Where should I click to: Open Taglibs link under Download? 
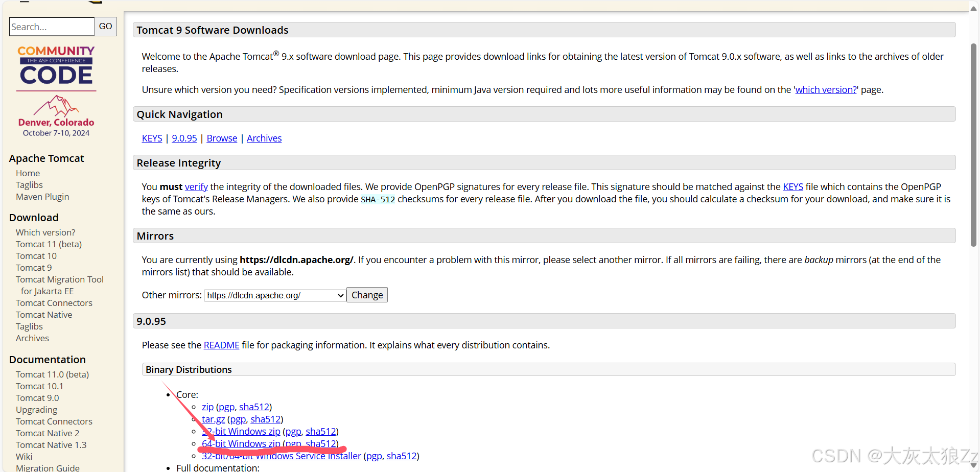29,326
